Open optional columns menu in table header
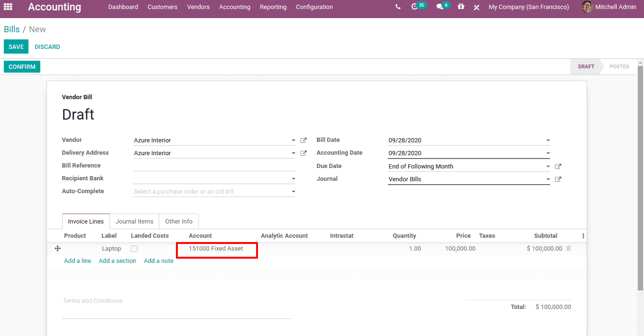644x336 pixels. coord(583,236)
